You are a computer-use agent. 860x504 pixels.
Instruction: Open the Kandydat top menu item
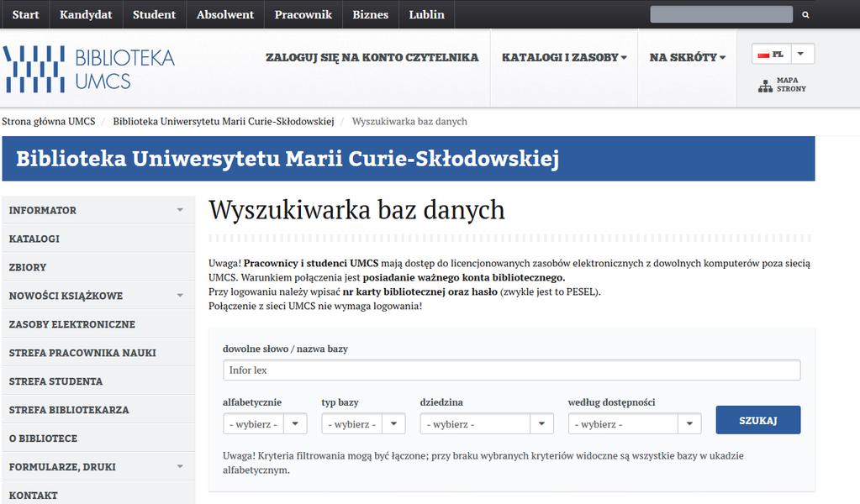[x=86, y=14]
